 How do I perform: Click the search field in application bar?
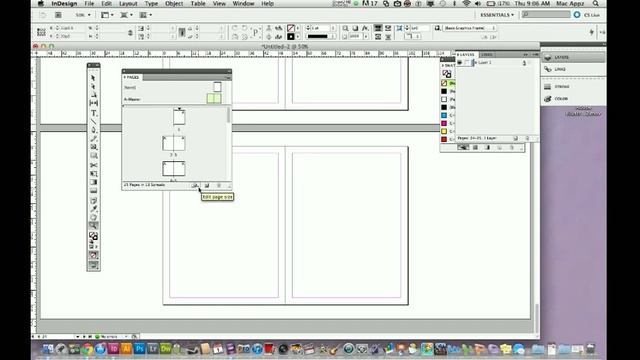[x=546, y=15]
